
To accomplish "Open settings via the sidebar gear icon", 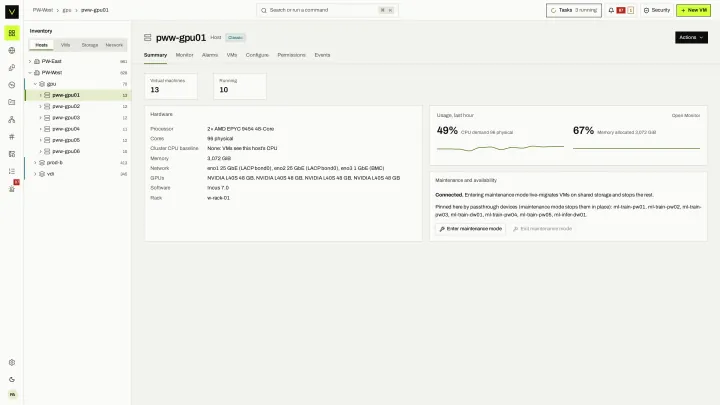I will point(12,362).
